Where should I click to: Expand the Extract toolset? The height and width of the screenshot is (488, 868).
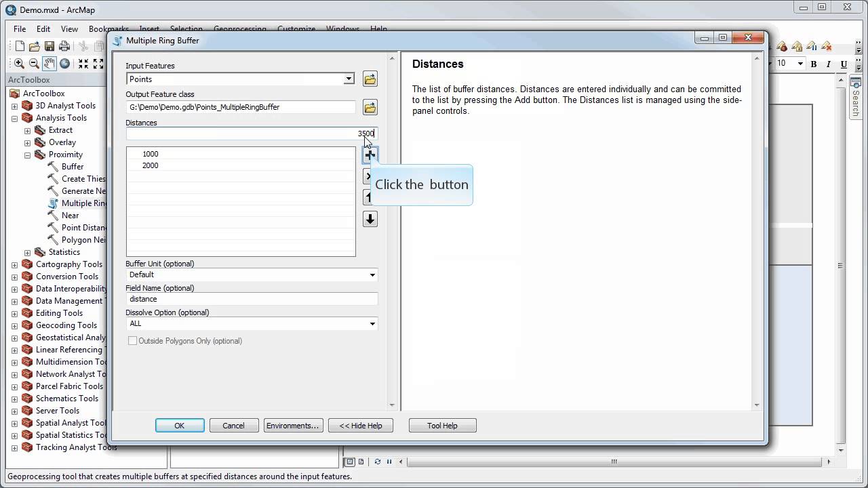[28, 130]
